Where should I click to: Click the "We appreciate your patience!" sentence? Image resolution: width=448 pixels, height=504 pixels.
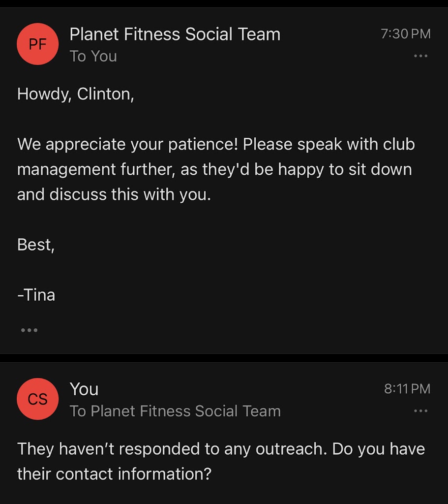pos(128,145)
